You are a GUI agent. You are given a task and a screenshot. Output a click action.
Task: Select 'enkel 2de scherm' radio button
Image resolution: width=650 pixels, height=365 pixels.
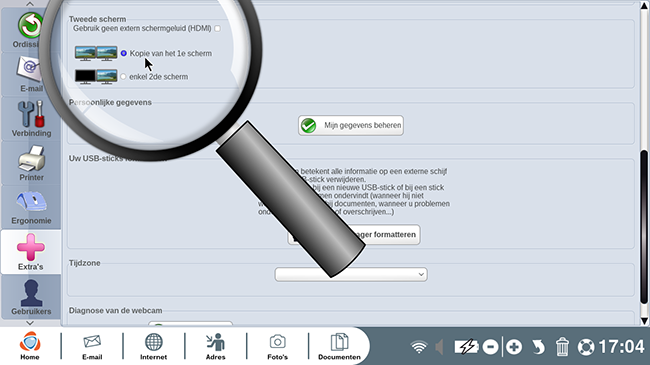pos(123,77)
